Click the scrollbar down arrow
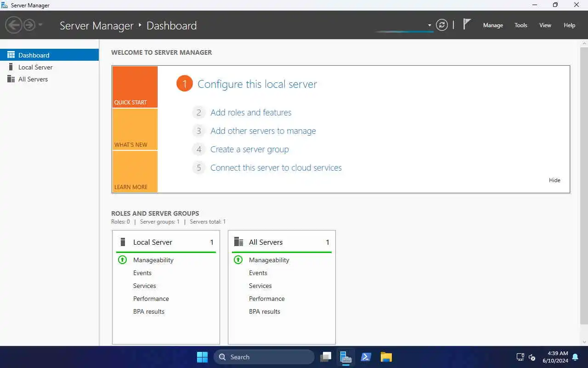Image resolution: width=588 pixels, height=368 pixels. point(584,342)
